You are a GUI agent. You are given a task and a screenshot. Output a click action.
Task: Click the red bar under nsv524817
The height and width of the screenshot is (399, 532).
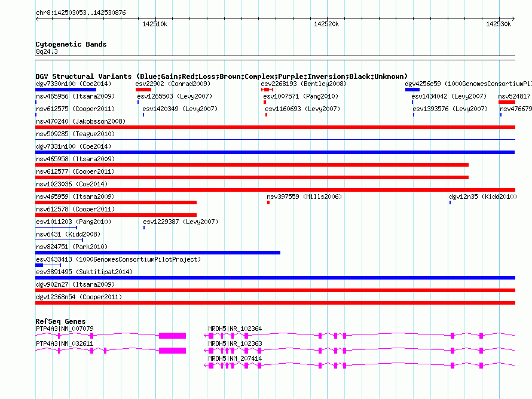[x=507, y=102]
